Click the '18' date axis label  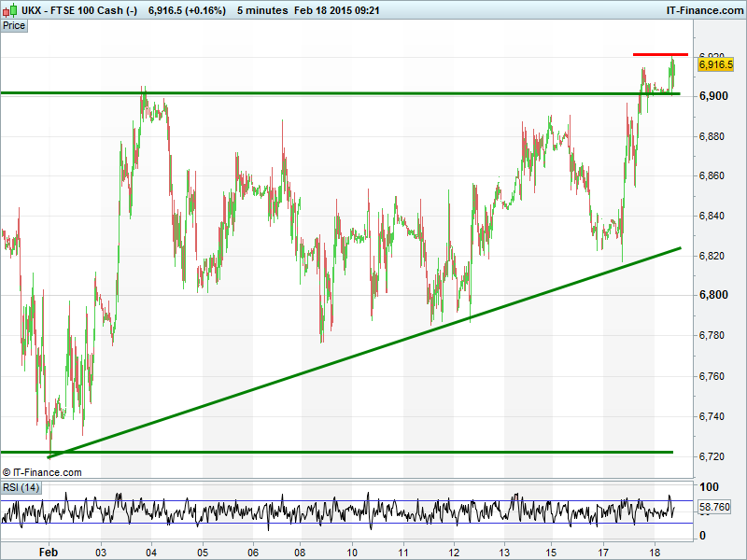[x=655, y=553]
